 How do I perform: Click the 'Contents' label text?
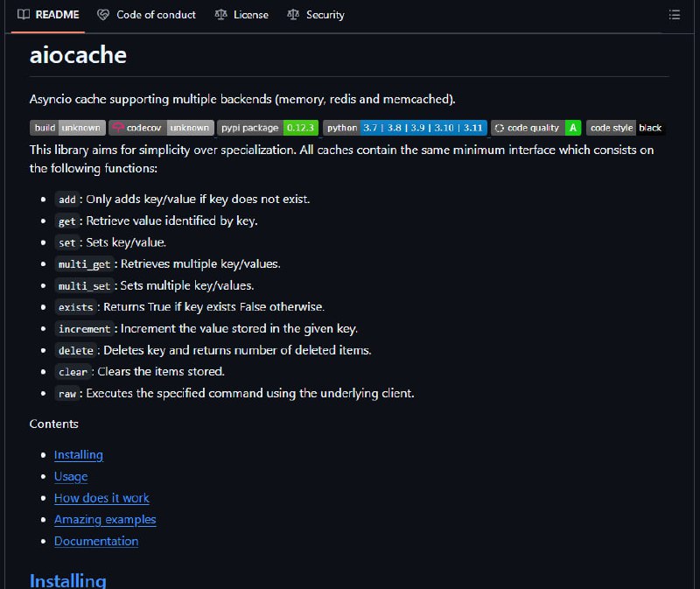(x=54, y=424)
